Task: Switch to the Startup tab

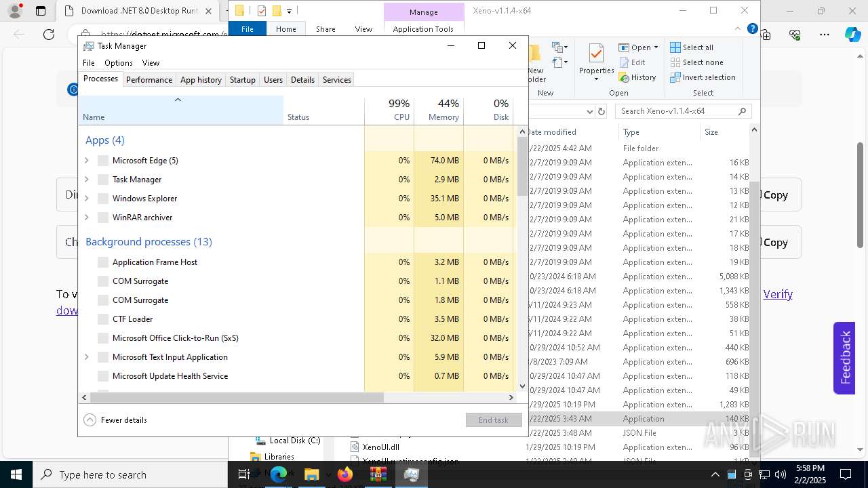Action: 243,79
